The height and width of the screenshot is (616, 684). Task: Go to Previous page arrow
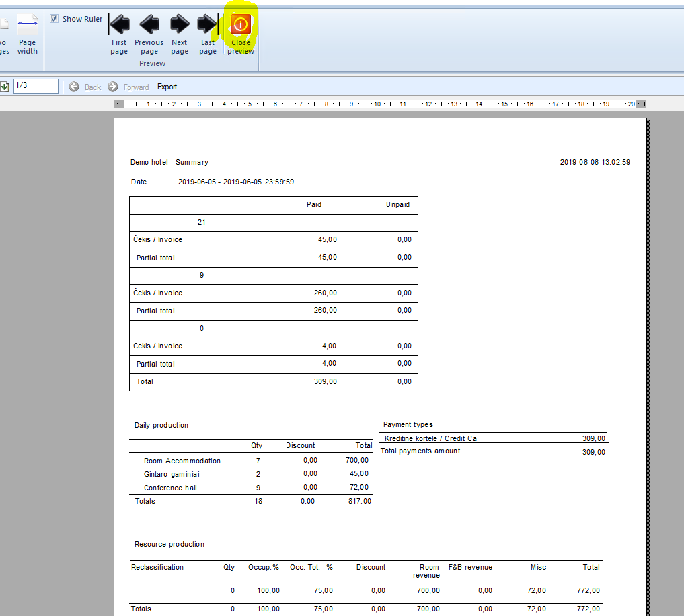(149, 34)
